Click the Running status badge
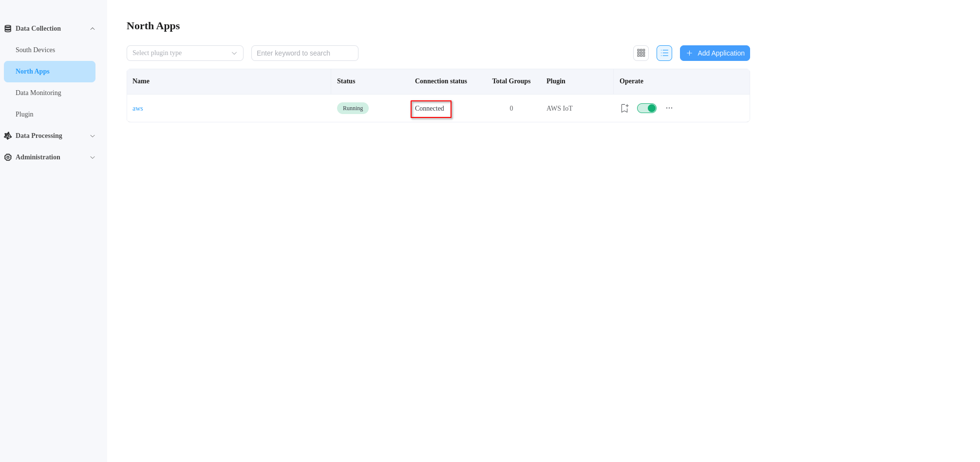980x462 pixels. [352, 108]
